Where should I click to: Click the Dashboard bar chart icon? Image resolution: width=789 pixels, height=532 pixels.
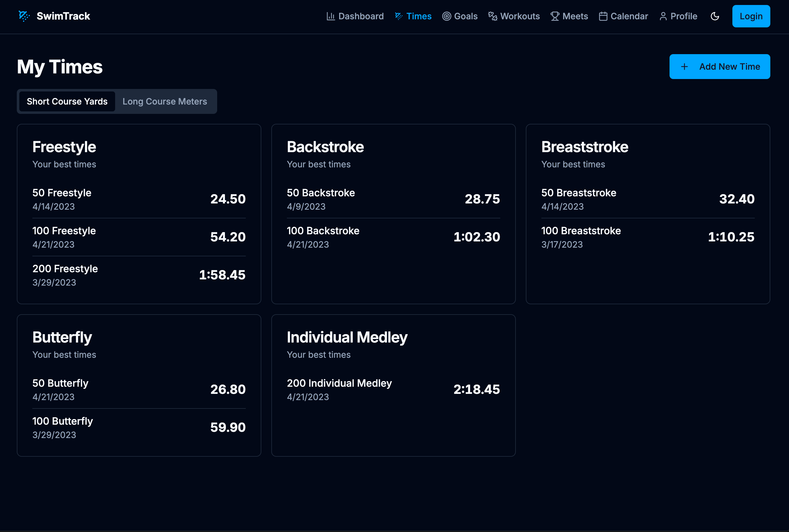(330, 16)
